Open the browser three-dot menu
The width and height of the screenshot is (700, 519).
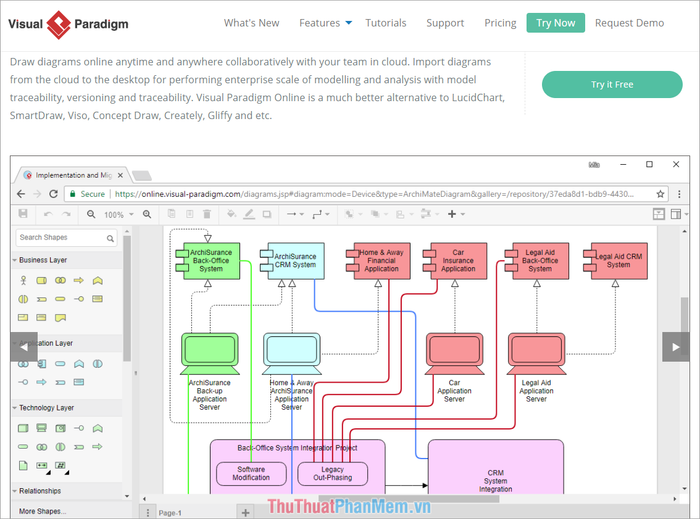[679, 194]
